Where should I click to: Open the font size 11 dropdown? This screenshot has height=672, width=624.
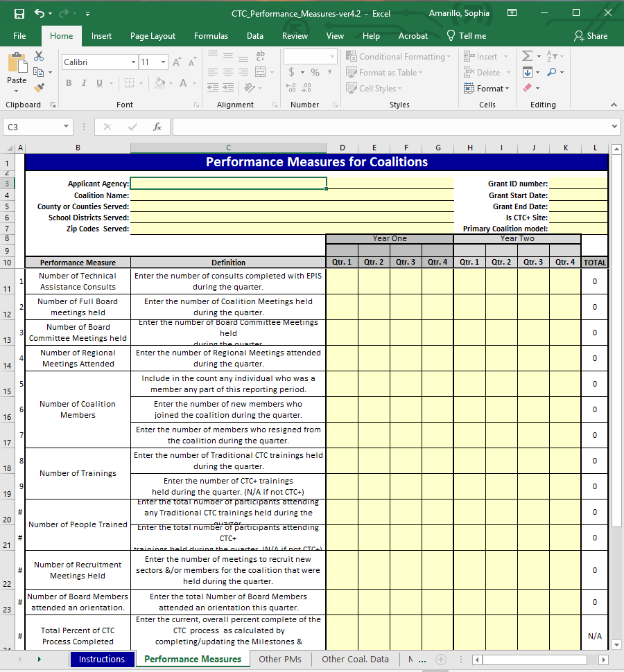[164, 62]
